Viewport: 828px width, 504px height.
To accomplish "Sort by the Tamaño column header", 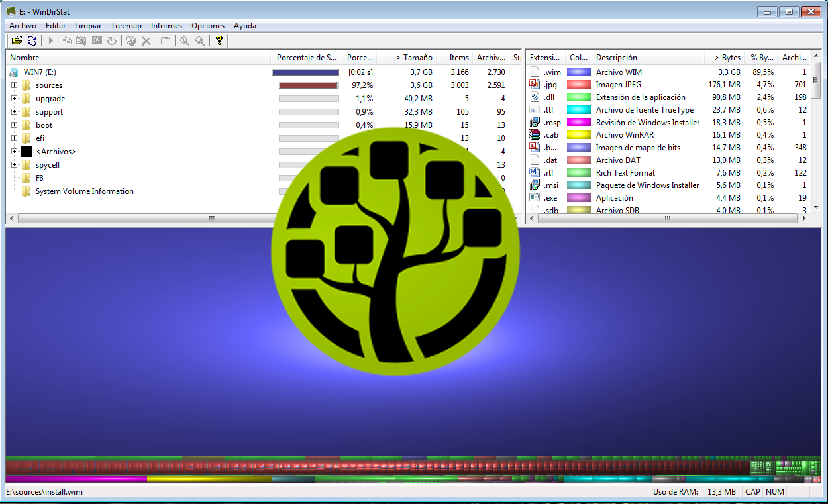I will coord(414,58).
